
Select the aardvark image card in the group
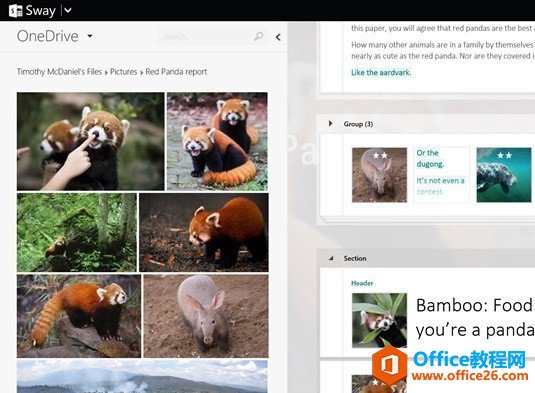(379, 175)
